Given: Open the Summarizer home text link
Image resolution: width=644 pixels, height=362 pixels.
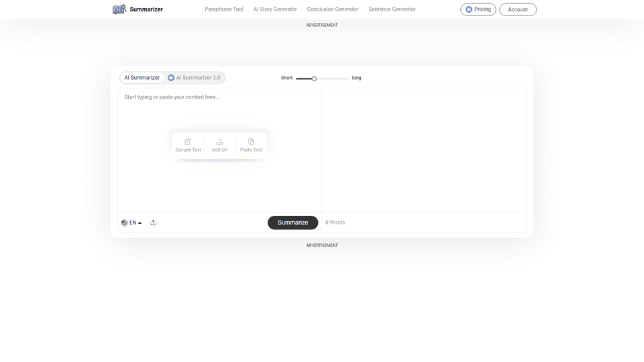Looking at the screenshot, I should [146, 9].
